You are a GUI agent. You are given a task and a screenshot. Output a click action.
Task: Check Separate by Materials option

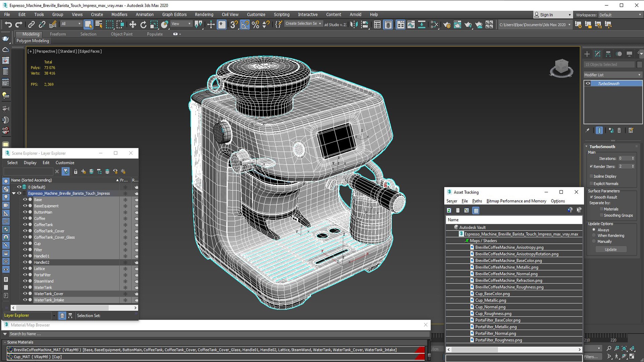[x=601, y=209]
